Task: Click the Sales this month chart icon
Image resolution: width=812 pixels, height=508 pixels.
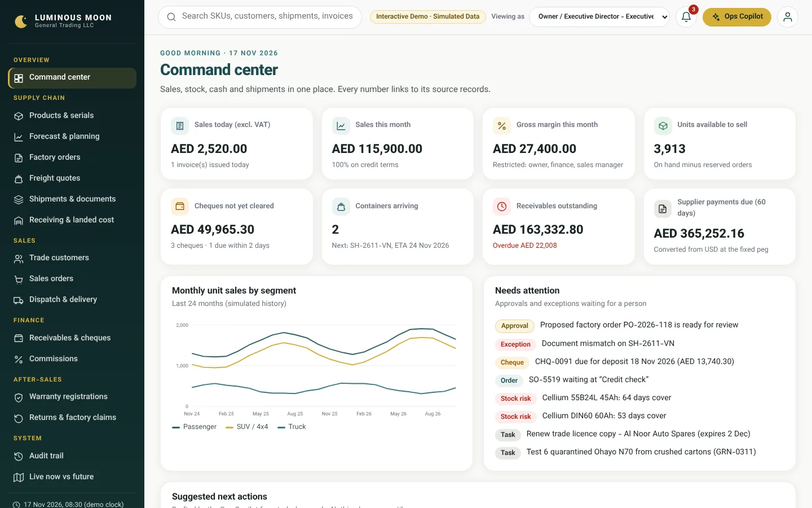Action: [341, 126]
